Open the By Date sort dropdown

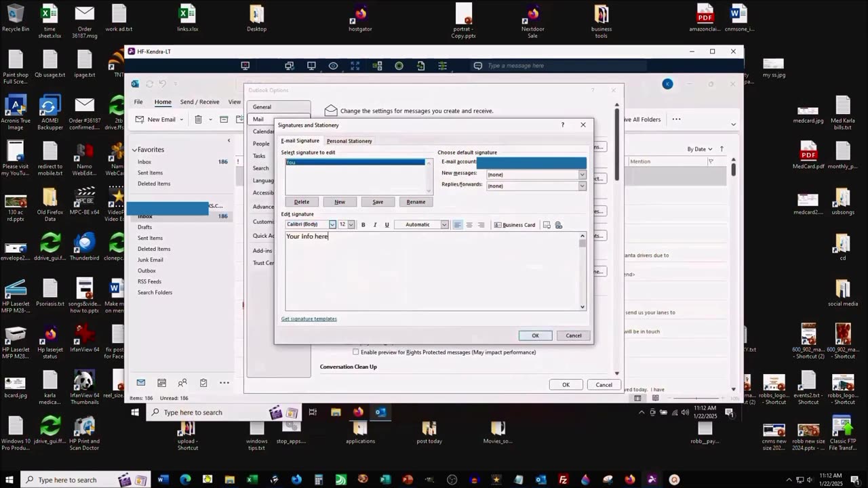[x=700, y=149]
